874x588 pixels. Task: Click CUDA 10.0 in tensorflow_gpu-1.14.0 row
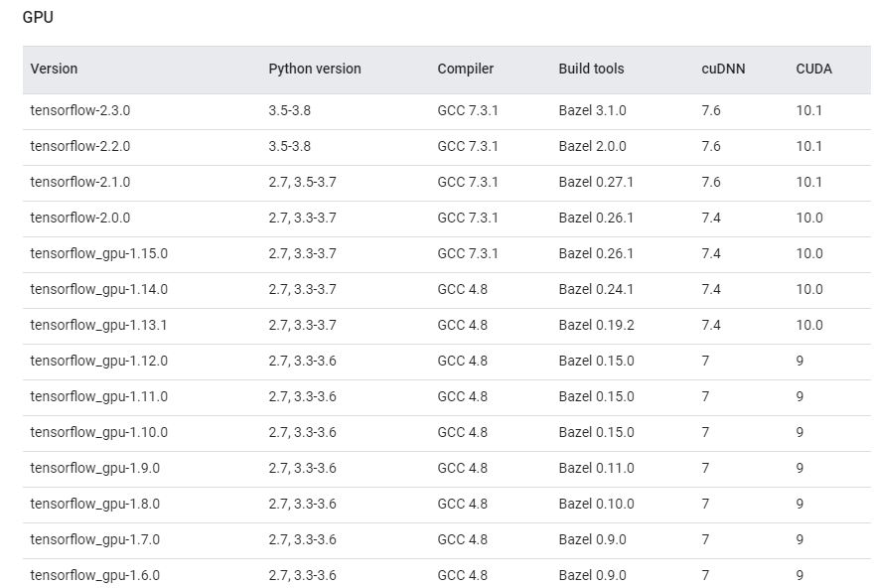point(809,289)
